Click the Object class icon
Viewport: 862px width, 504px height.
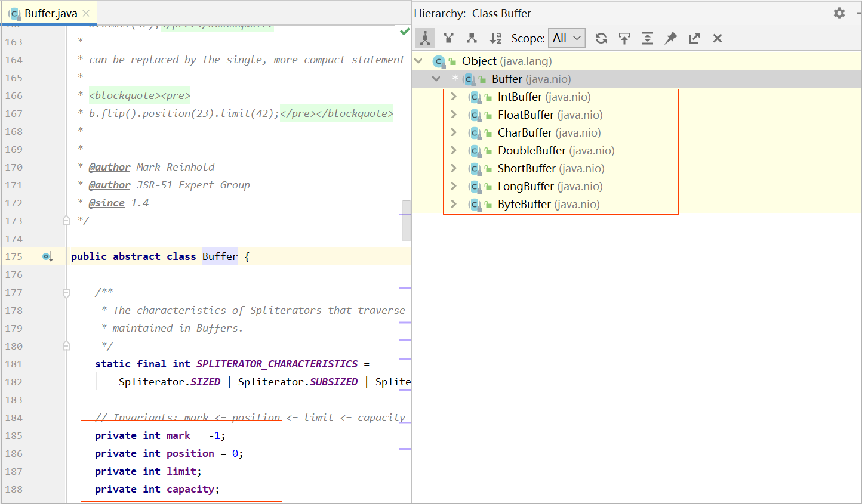pos(439,61)
